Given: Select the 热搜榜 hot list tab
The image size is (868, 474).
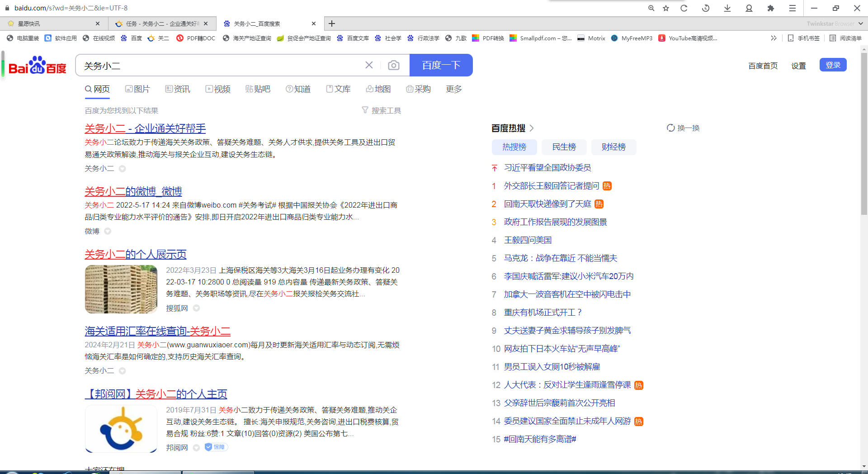Looking at the screenshot, I should coord(514,147).
